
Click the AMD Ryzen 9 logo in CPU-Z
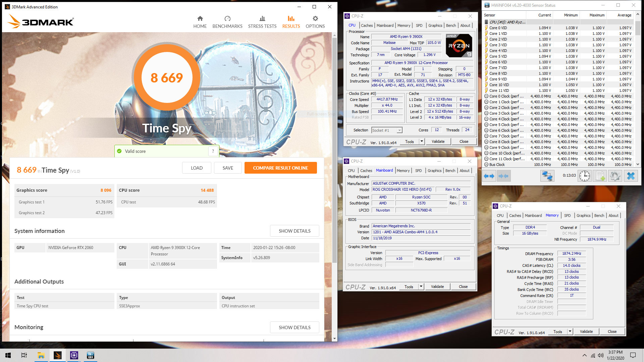(459, 46)
